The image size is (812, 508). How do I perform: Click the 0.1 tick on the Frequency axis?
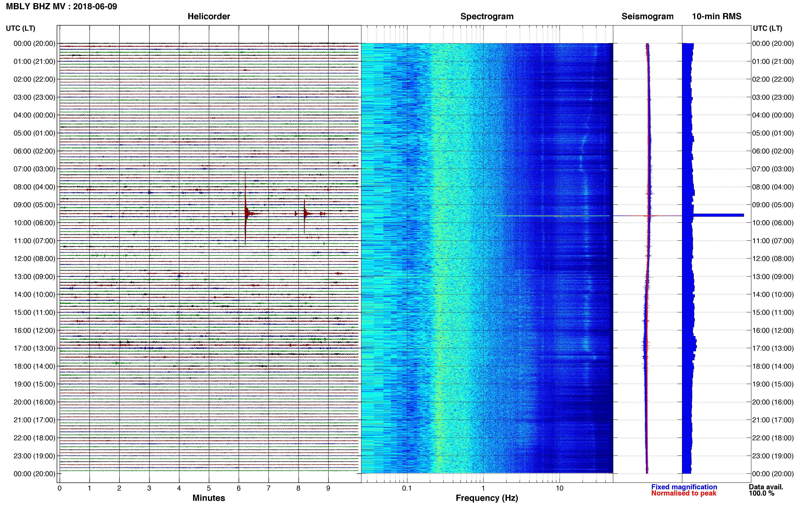pyautogui.click(x=407, y=488)
